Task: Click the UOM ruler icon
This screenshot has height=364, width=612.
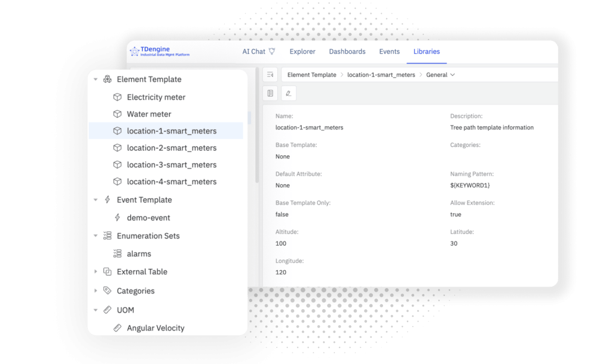Action: (x=108, y=310)
